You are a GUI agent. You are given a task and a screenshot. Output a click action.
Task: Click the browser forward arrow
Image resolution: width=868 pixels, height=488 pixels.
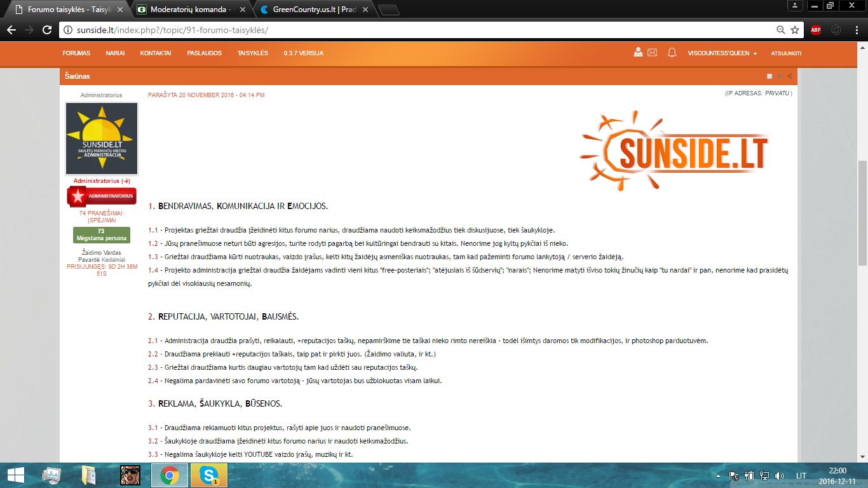click(29, 30)
